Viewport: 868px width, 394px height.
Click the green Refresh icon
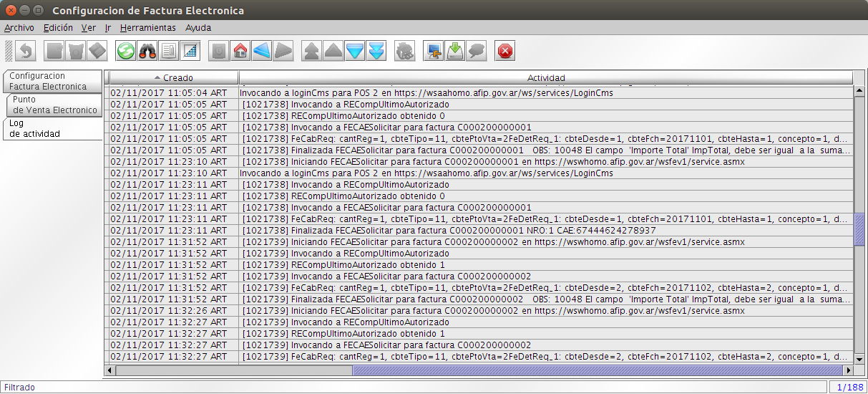tap(126, 51)
